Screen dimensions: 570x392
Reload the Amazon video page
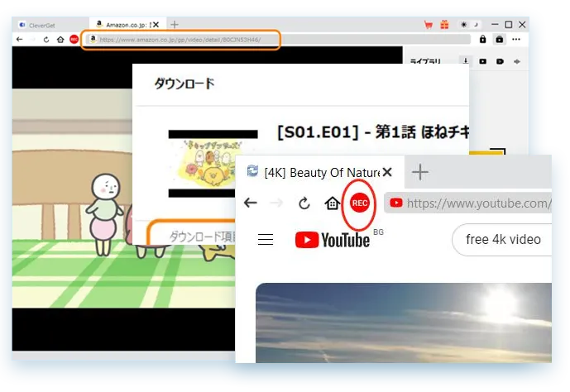(x=46, y=39)
